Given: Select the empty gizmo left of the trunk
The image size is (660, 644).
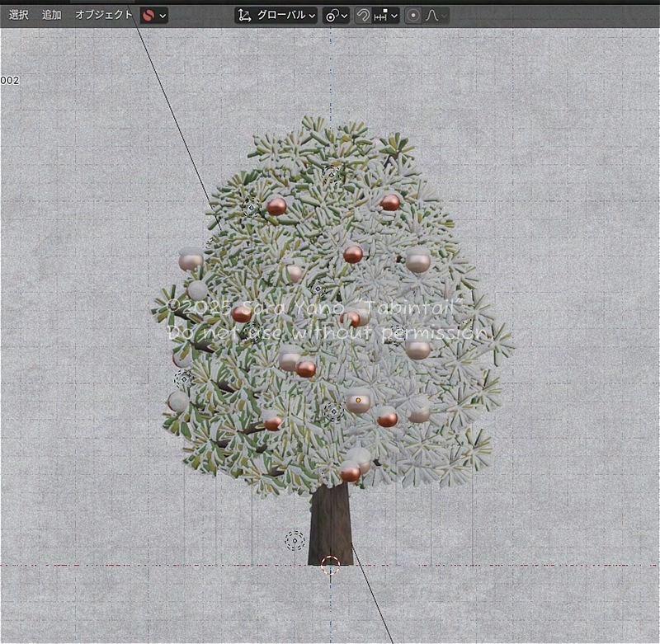Looking at the screenshot, I should [293, 540].
